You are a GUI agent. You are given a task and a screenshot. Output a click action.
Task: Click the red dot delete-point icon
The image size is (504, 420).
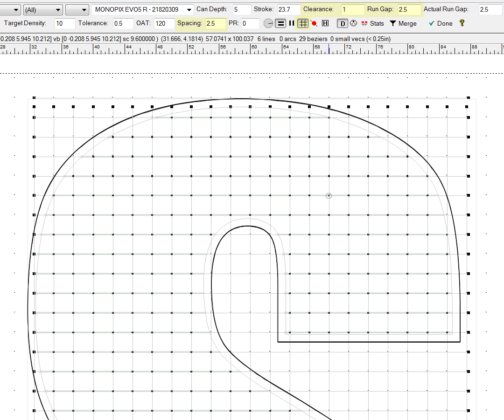[x=314, y=23]
